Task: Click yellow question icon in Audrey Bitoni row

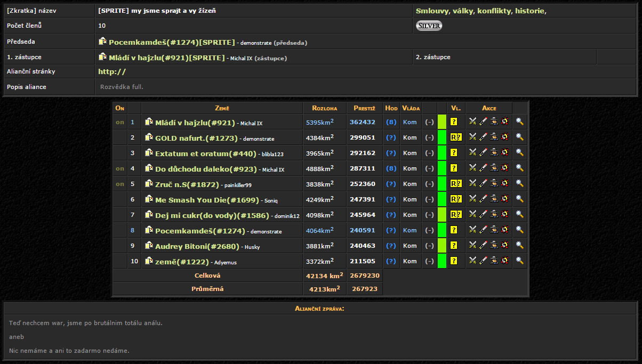Action: click(x=454, y=246)
